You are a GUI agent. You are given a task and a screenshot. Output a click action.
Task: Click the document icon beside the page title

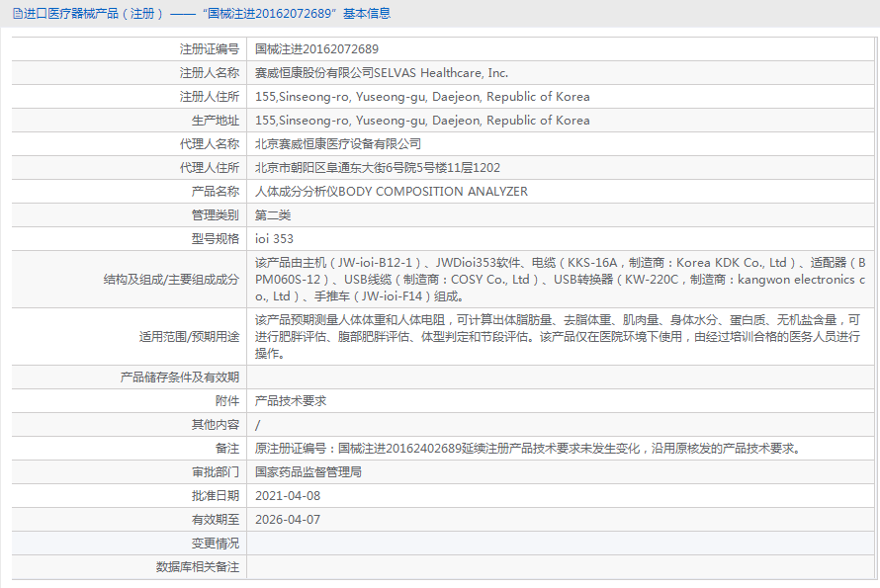pyautogui.click(x=18, y=14)
